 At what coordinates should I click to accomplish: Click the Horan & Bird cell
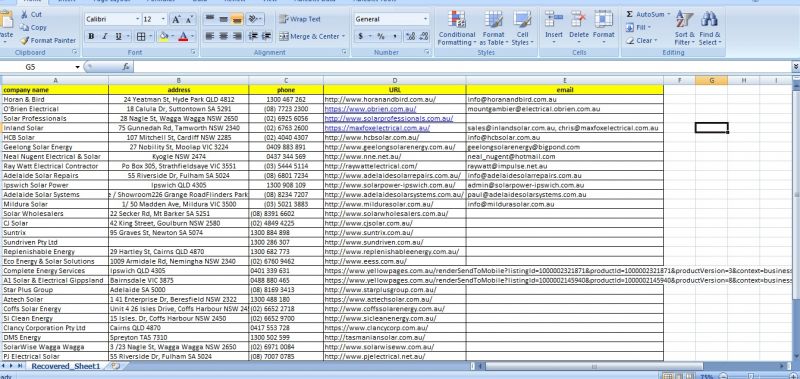(x=55, y=99)
